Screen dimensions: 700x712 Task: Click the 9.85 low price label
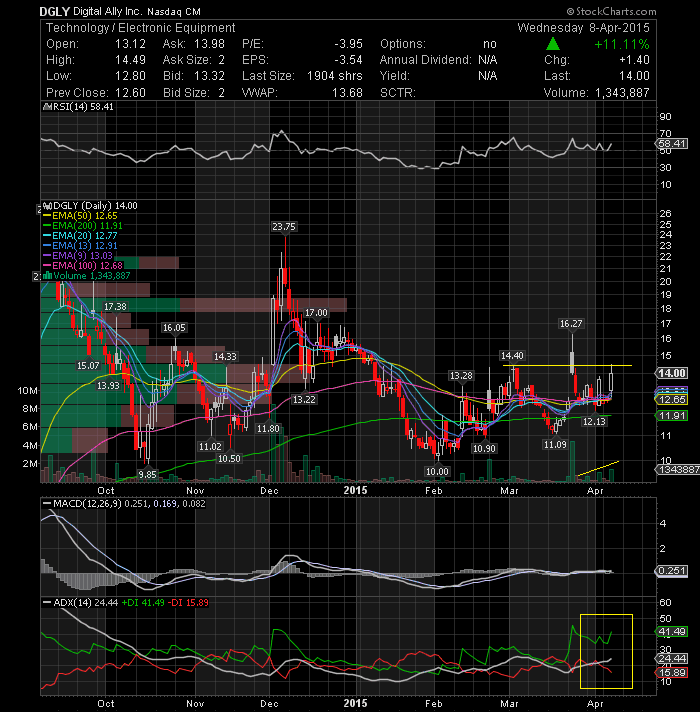[147, 475]
